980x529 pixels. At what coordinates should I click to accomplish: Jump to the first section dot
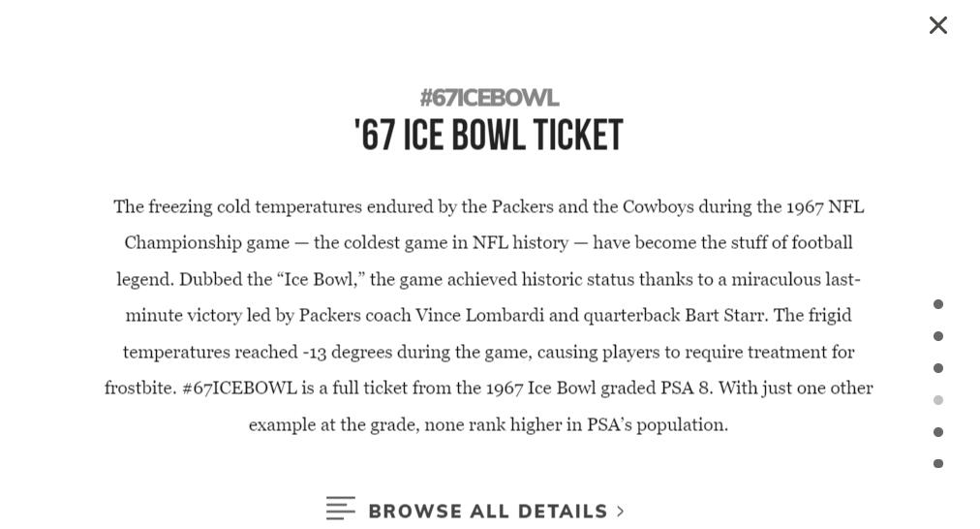point(937,304)
